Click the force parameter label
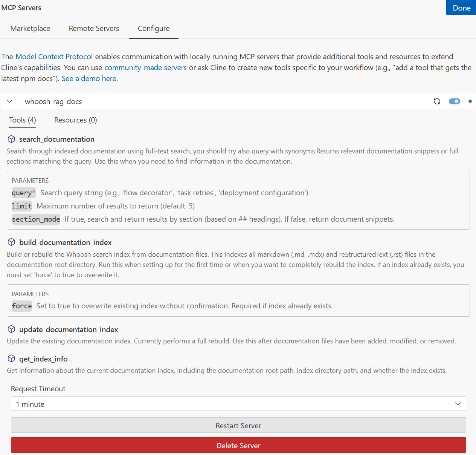This screenshot has width=476, height=455. 22,306
